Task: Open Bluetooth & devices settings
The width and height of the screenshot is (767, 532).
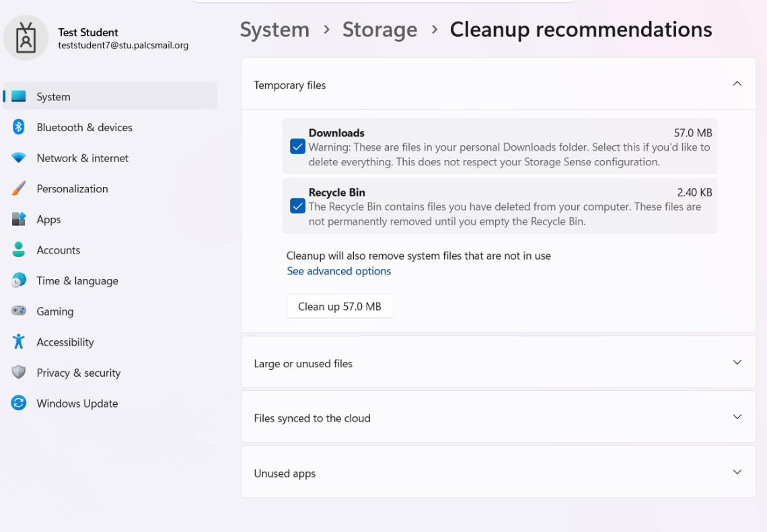Action: 110,127
